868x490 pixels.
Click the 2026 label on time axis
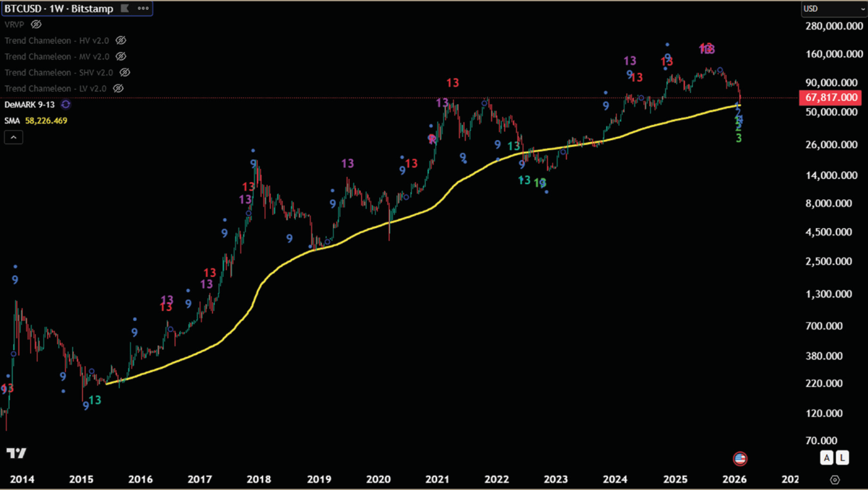coord(736,479)
